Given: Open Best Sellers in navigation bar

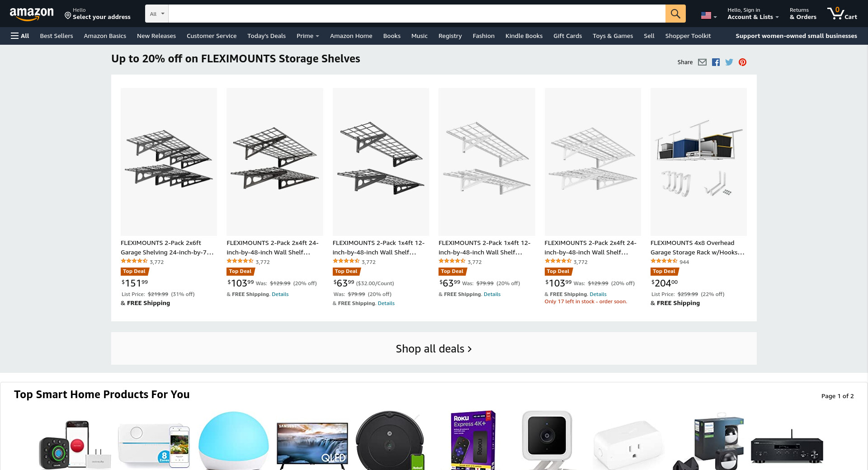Looking at the screenshot, I should (x=57, y=36).
